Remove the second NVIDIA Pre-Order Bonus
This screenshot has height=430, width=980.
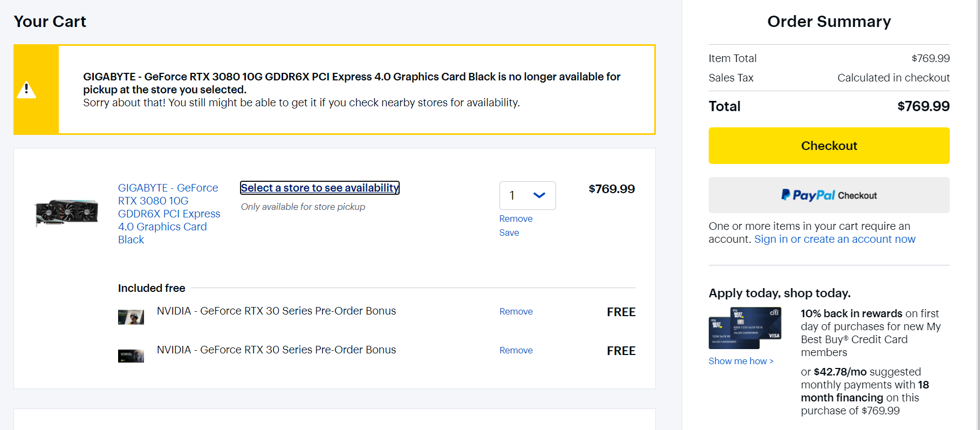[516, 350]
